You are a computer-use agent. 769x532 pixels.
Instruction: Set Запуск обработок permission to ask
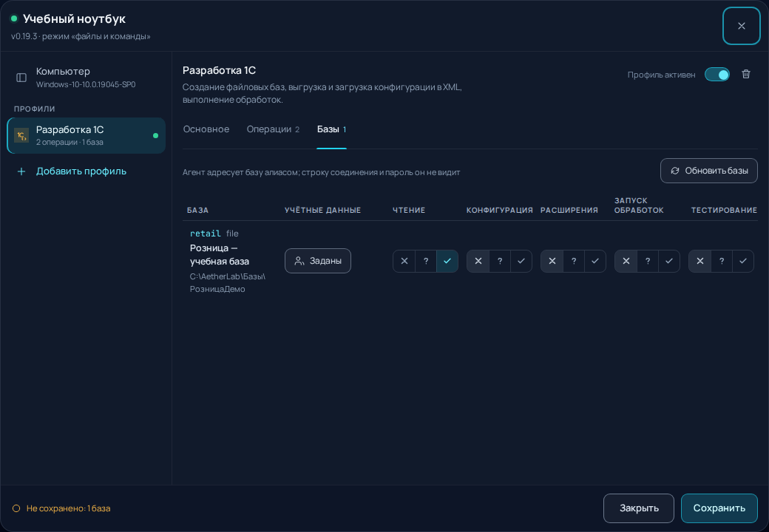tap(648, 261)
